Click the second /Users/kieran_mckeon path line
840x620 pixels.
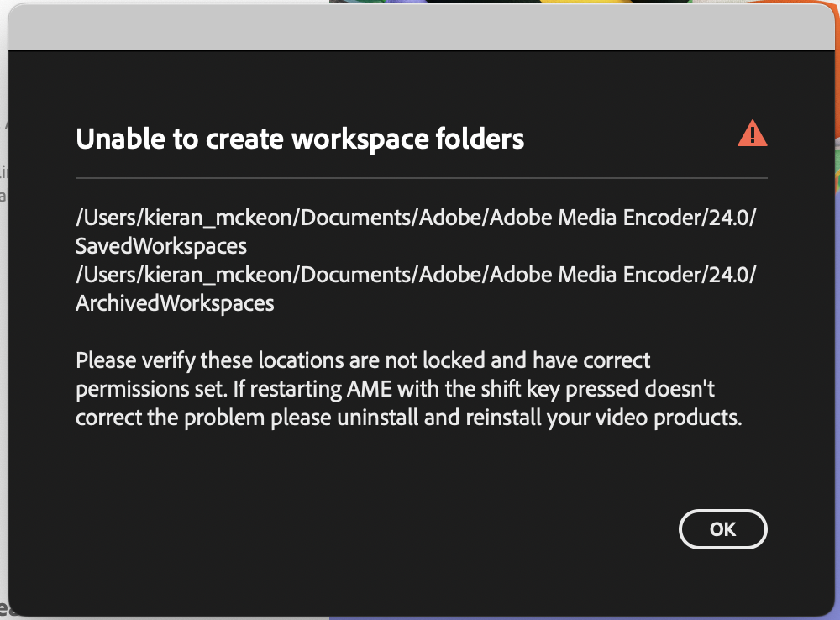tap(416, 275)
